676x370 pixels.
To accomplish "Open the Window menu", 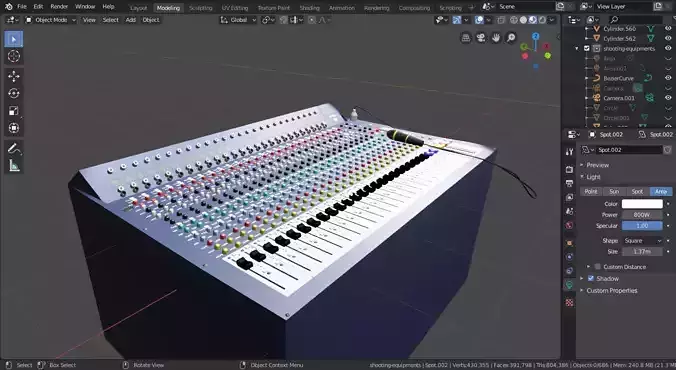I will (85, 6).
